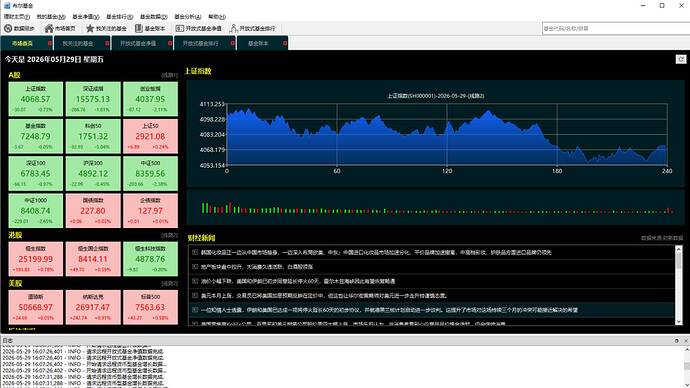Open the 基金数据 menu
This screenshot has width=690, height=388.
154,17
